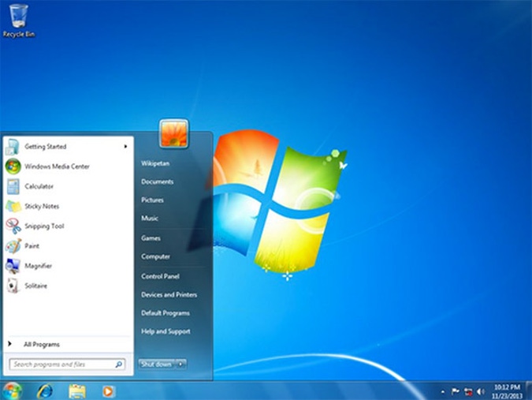Image resolution: width=532 pixels, height=400 pixels.
Task: Click the network tray icon
Action: (468, 391)
